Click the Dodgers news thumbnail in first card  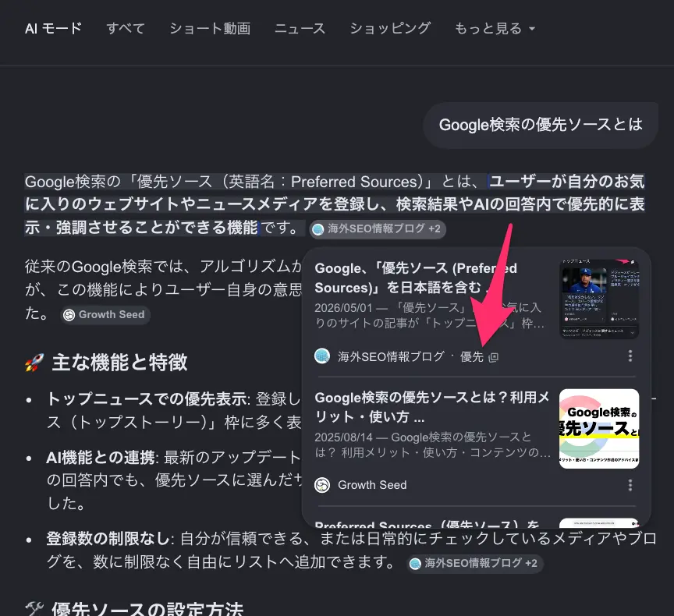click(599, 299)
